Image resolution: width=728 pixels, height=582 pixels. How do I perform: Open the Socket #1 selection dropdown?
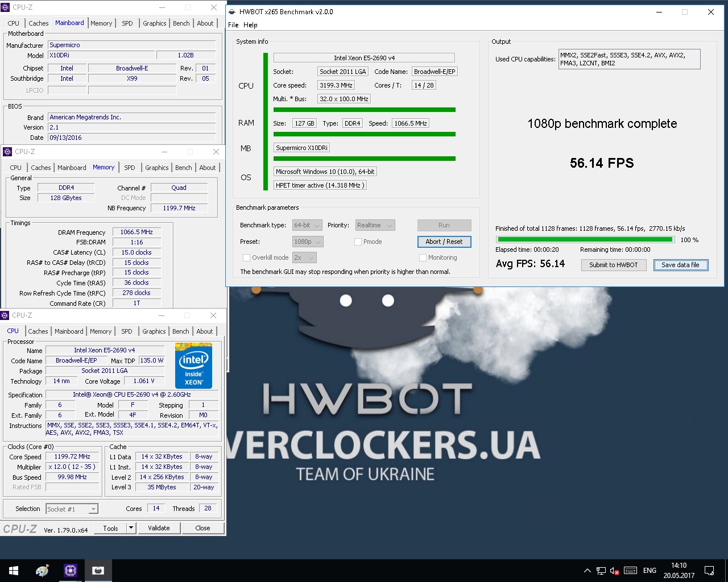click(72, 509)
